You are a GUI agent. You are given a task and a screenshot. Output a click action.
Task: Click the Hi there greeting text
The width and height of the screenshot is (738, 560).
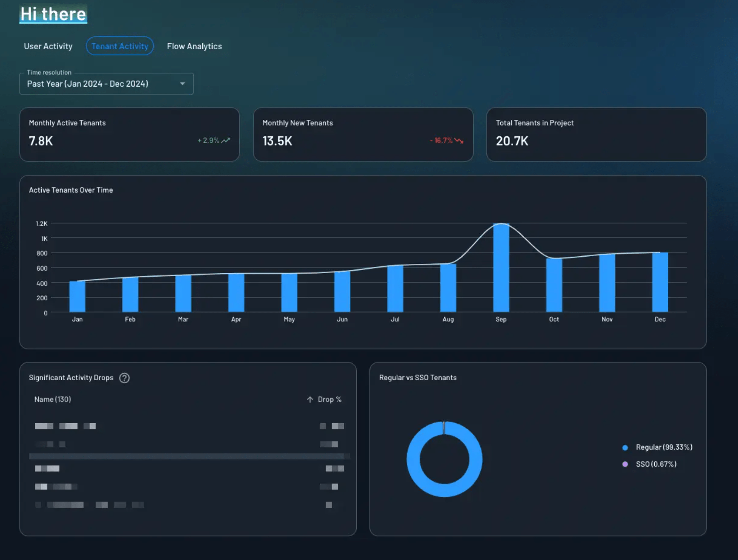[x=53, y=14]
